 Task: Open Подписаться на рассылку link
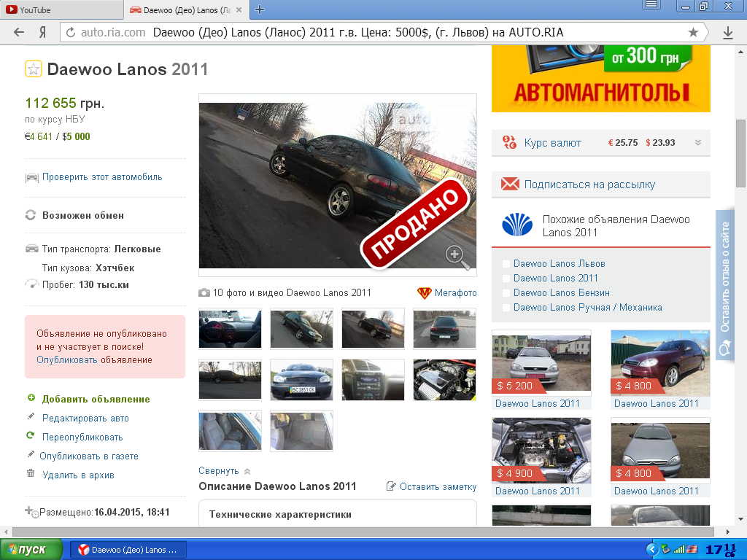(x=589, y=184)
